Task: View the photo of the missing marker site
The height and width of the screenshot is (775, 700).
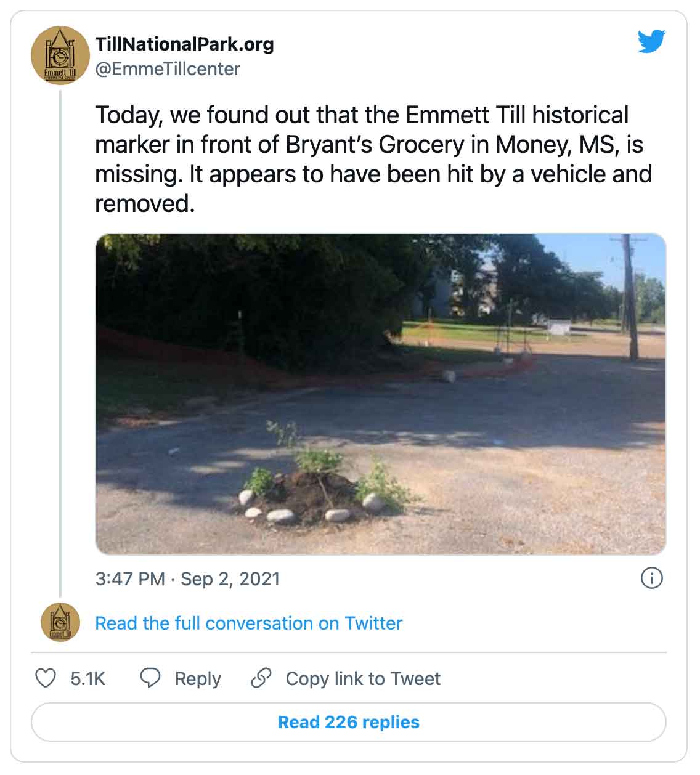Action: tap(381, 392)
